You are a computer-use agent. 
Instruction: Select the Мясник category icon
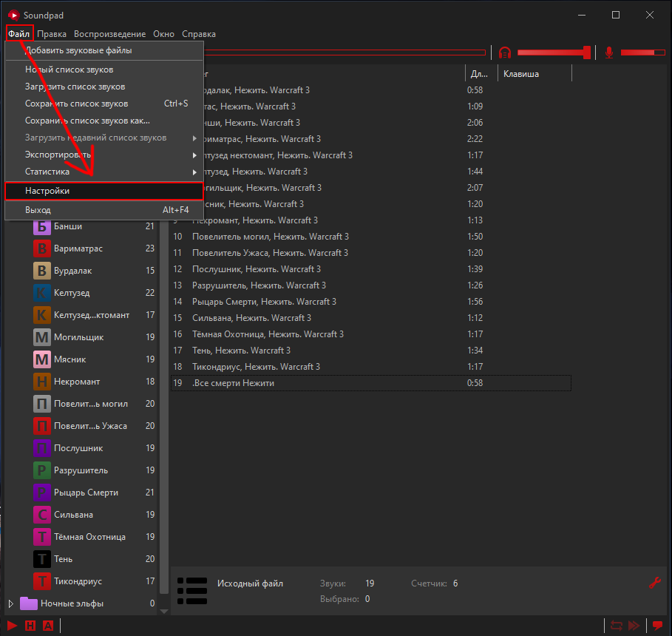[x=42, y=359]
